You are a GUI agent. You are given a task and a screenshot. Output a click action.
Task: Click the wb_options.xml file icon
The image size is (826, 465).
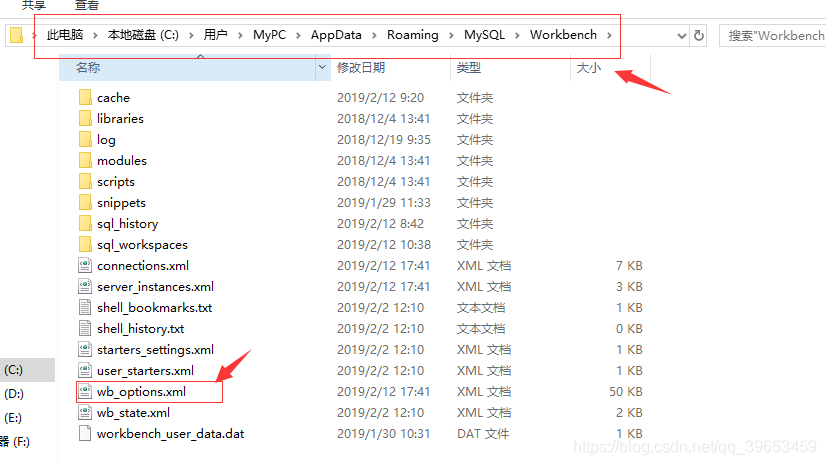(85, 392)
